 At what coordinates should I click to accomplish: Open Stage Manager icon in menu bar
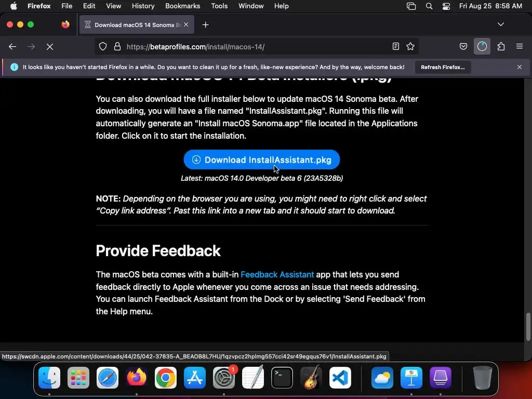[x=411, y=6]
